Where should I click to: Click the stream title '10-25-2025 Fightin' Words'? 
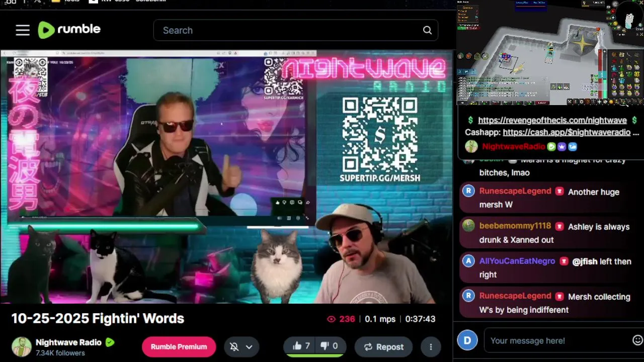point(98,318)
